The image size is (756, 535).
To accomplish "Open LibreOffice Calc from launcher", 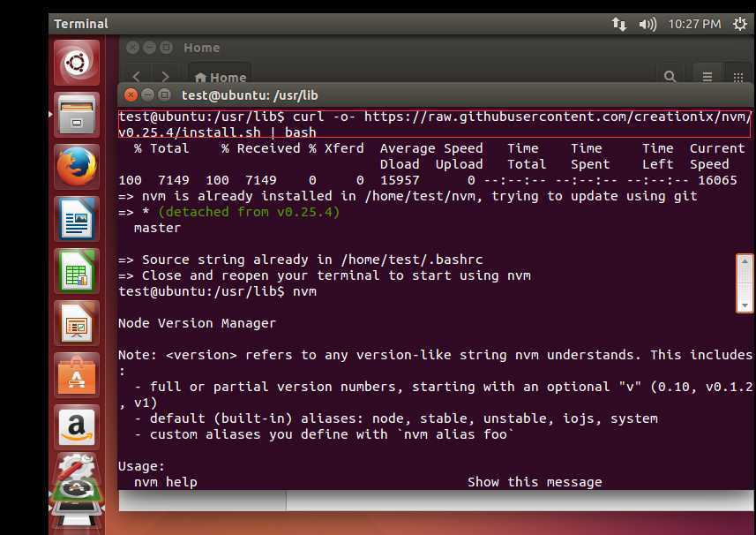I will point(77,271).
